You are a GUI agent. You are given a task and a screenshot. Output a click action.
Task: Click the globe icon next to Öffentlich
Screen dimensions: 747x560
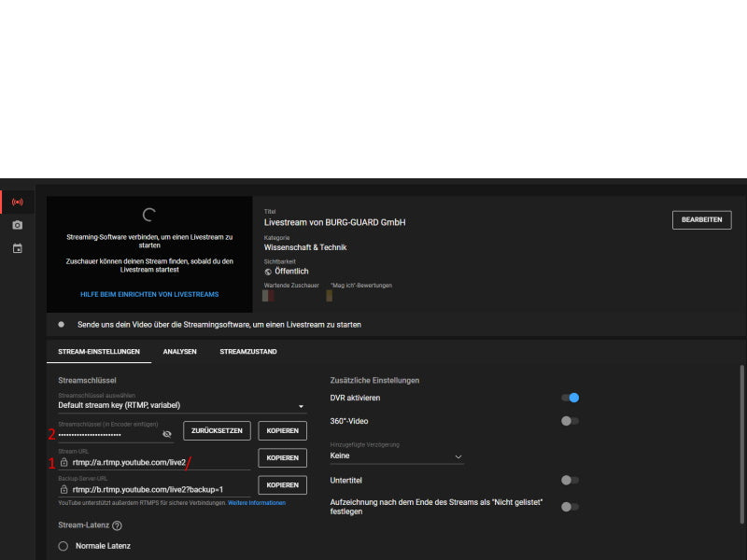pos(268,272)
